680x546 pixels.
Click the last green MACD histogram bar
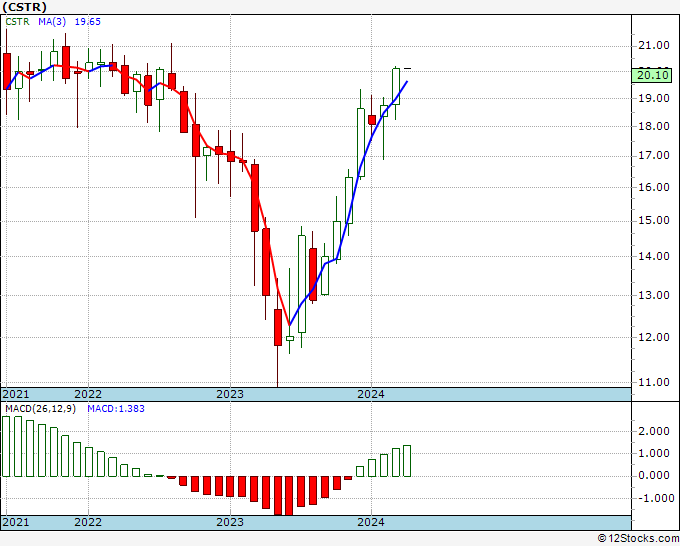[407, 461]
